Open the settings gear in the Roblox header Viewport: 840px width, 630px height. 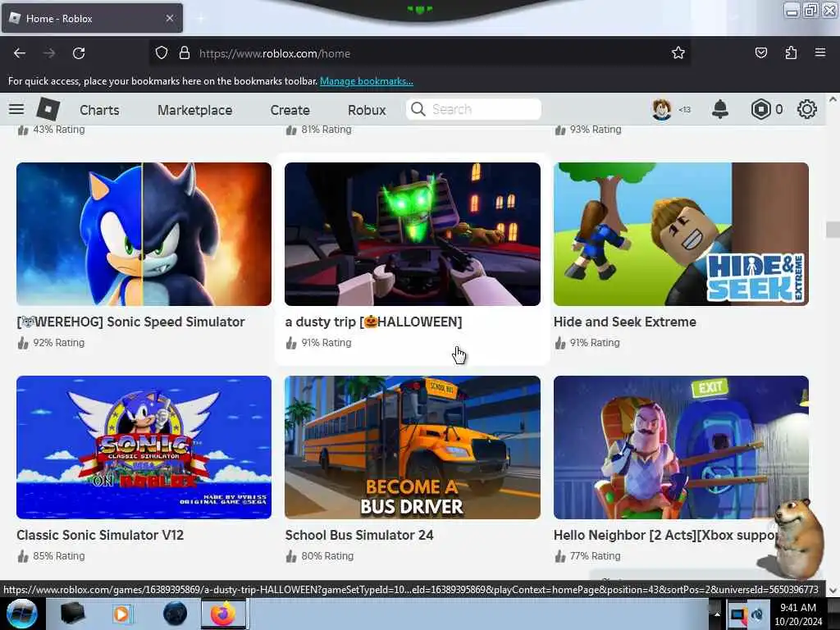pyautogui.click(x=807, y=109)
